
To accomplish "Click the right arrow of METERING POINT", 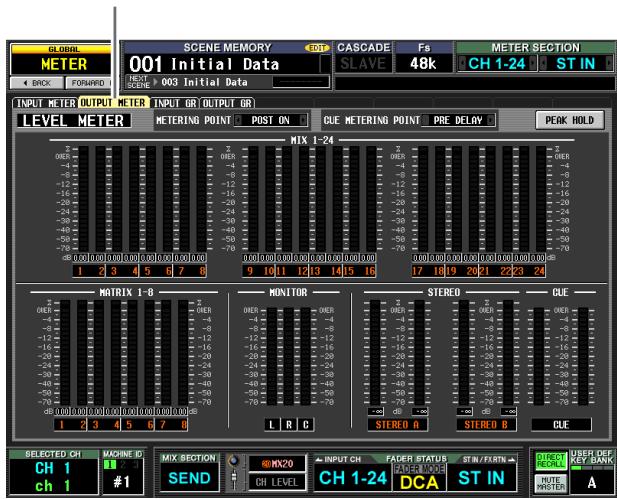I will (x=303, y=120).
